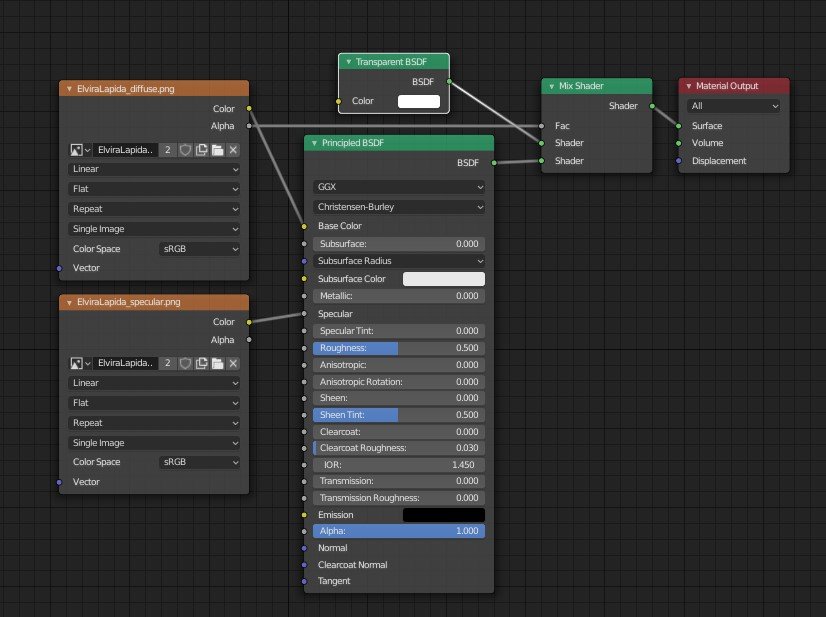Image resolution: width=826 pixels, height=617 pixels.
Task: Toggle fake user shield on diffuse image
Action: (185, 150)
